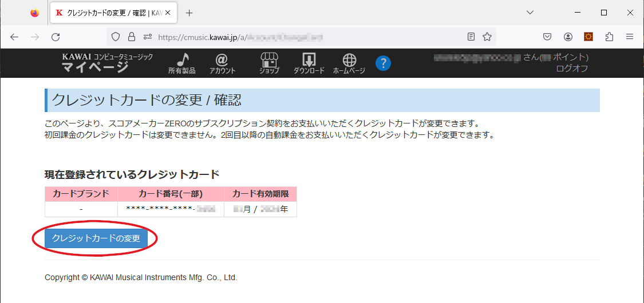The image size is (644, 303).
Task: Click the permissions icon in address bar
Action: 148,37
